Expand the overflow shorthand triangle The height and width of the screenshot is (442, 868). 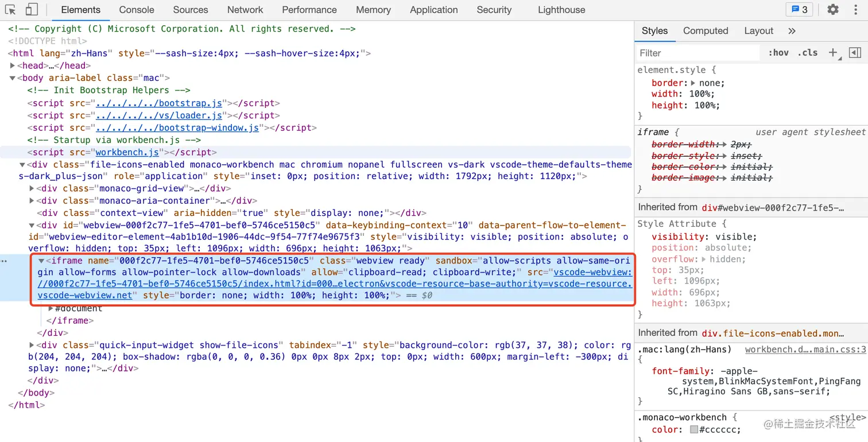(704, 259)
